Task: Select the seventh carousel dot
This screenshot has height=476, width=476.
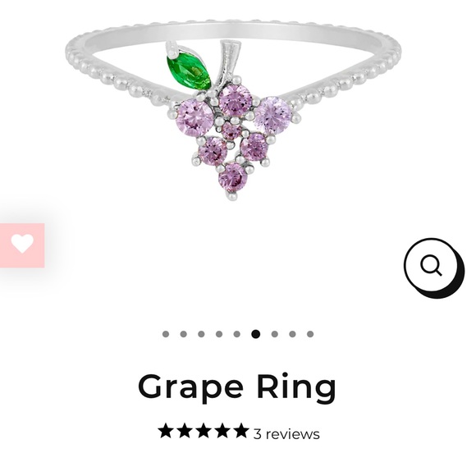Action: [274, 334]
